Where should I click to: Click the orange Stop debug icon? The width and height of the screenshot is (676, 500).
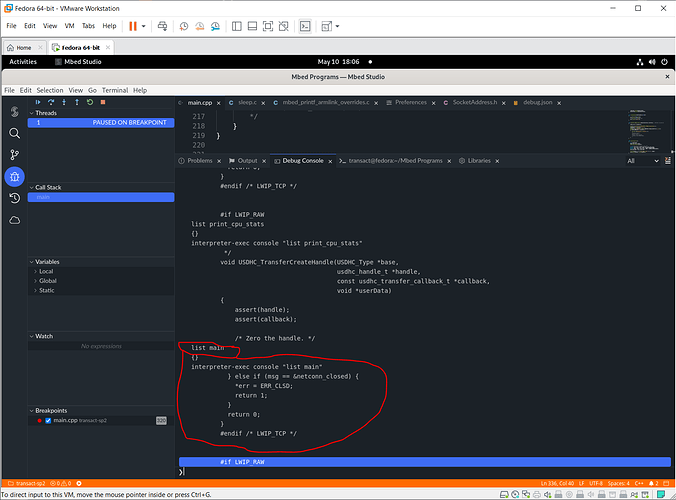click(x=103, y=102)
